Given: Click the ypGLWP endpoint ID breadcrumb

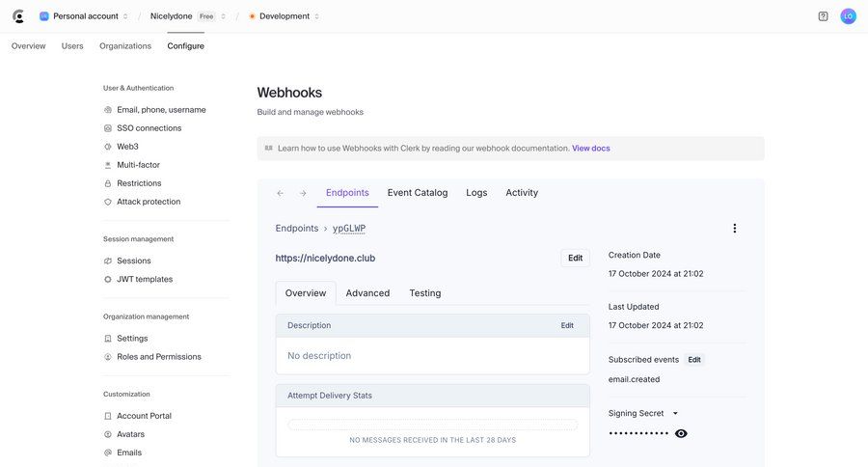Looking at the screenshot, I should click(349, 229).
